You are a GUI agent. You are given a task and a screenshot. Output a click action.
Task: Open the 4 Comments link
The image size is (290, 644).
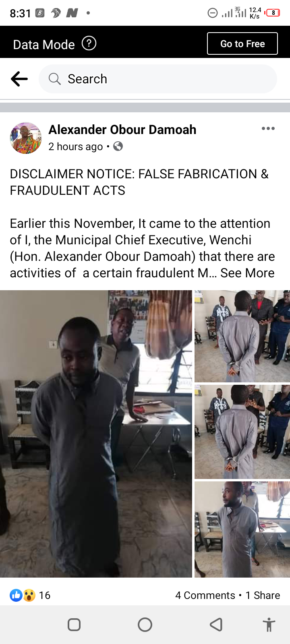pyautogui.click(x=205, y=595)
